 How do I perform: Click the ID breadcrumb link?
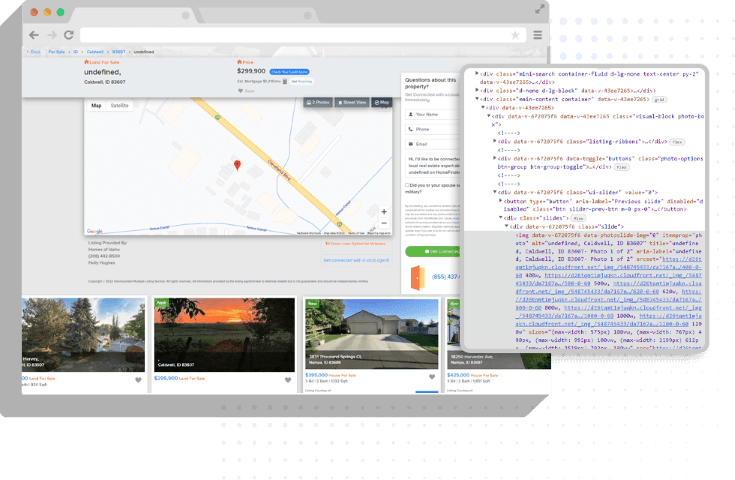click(x=75, y=52)
